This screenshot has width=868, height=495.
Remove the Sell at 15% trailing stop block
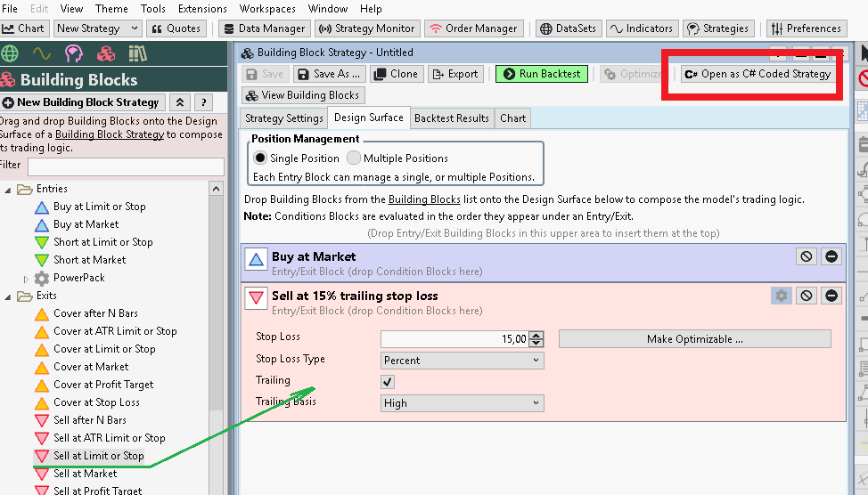tap(831, 296)
